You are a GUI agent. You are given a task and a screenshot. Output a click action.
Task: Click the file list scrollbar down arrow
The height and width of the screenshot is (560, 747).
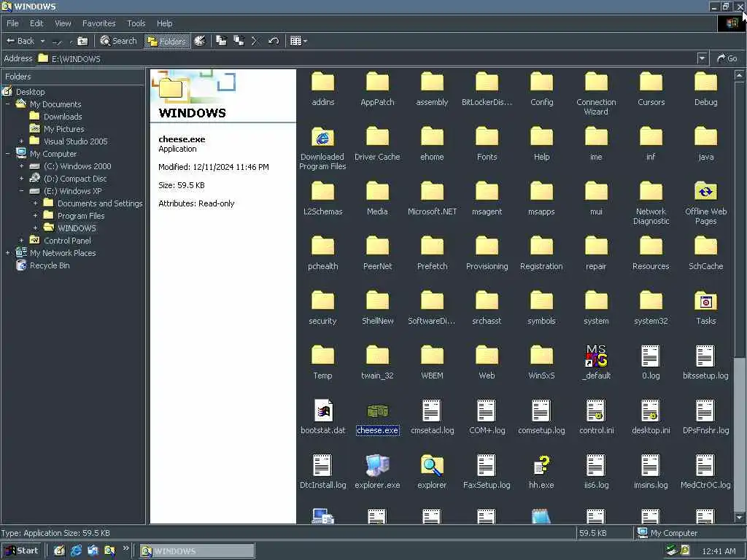click(739, 517)
